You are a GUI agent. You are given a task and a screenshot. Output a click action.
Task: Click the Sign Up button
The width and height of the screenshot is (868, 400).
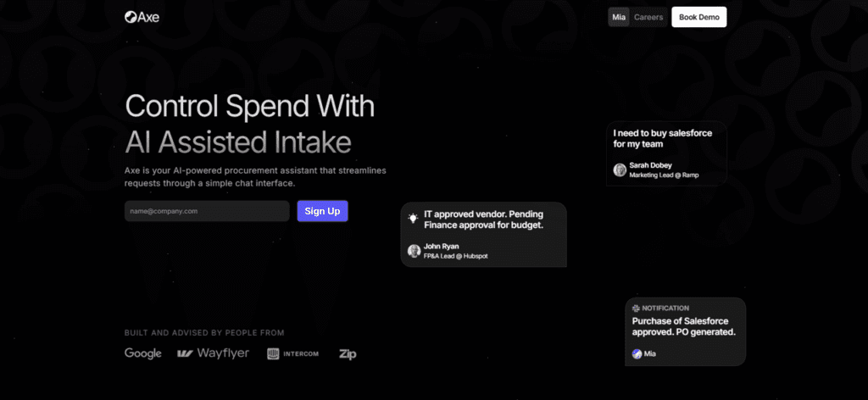coord(322,211)
